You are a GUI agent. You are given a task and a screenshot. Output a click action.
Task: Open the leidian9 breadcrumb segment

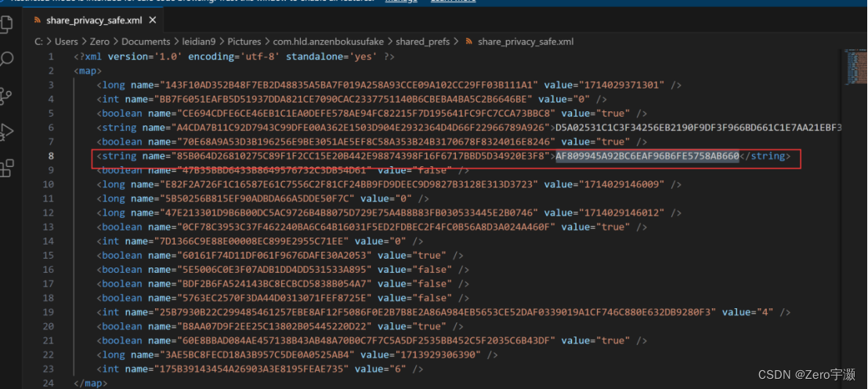[x=198, y=42]
